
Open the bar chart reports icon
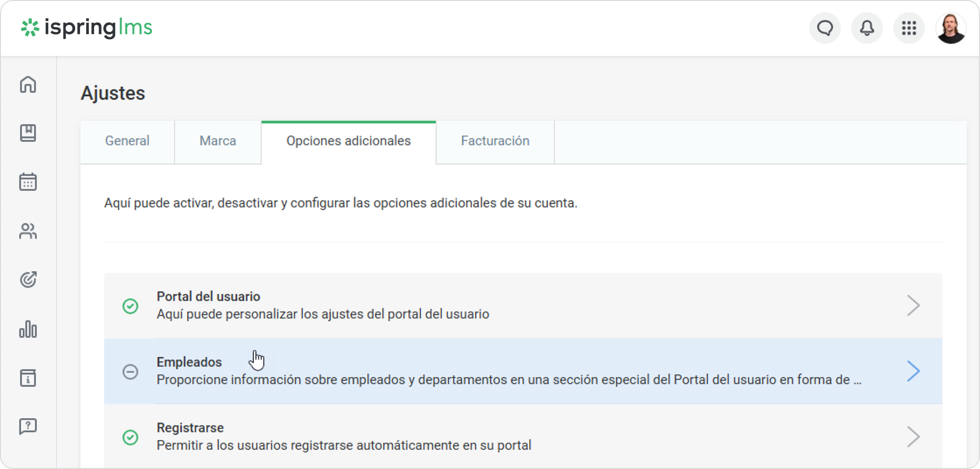tap(28, 329)
